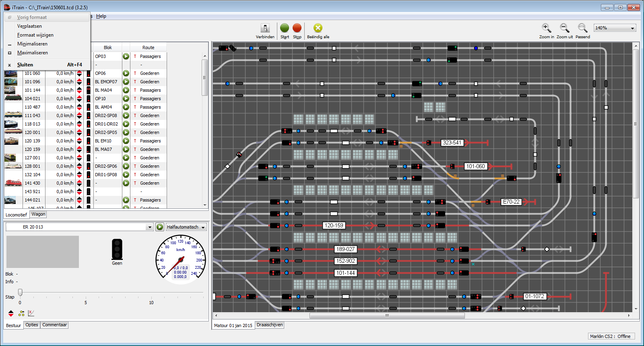
Task: Click the iTrain title bar application icon
Action: pos(7,7)
